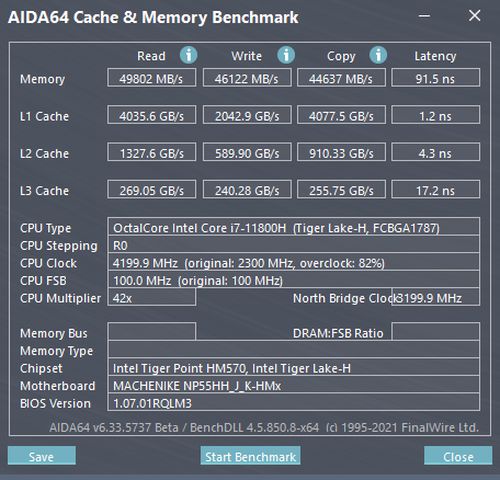This screenshot has width=500, height=480.
Task: Click the L2 Cache Copy 910.33 GB/s field
Action: [341, 152]
